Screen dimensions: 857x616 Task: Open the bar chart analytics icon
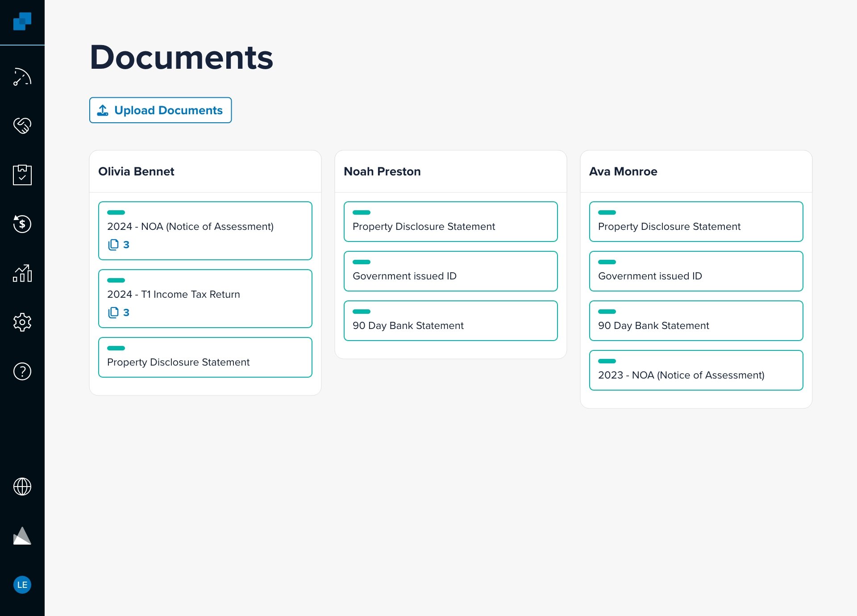click(x=22, y=273)
